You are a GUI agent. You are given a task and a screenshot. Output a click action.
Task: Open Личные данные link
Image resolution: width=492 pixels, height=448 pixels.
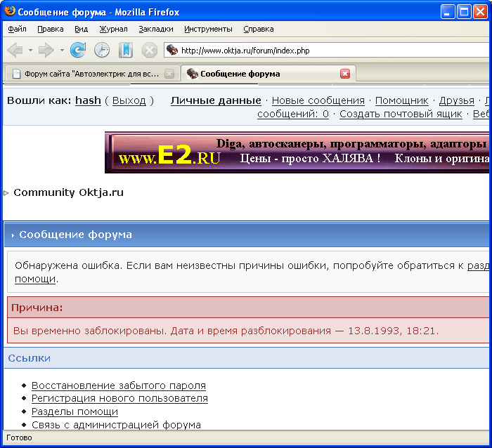pos(216,100)
